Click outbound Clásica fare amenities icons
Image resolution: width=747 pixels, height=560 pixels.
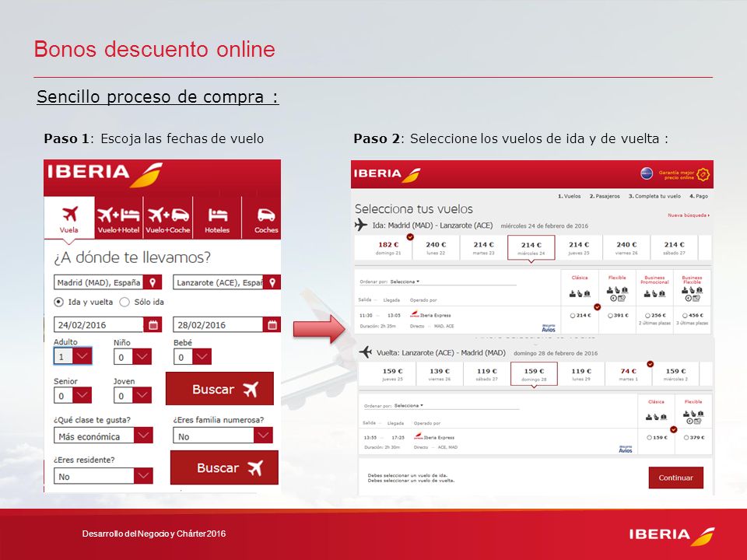pyautogui.click(x=580, y=294)
